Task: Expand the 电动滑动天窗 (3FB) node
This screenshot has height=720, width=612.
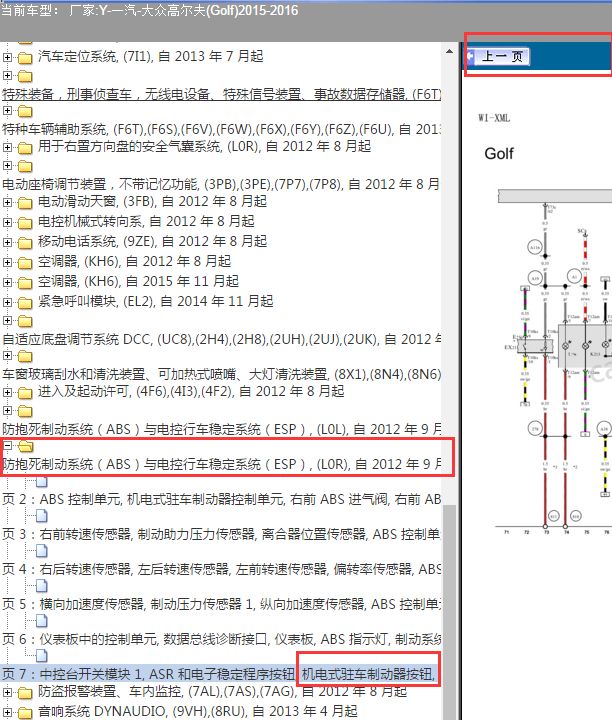Action: pos(7,202)
